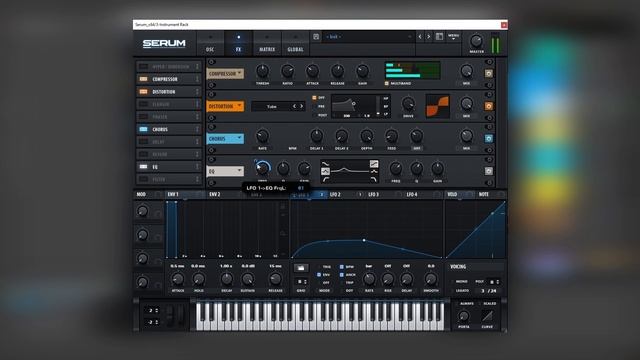Click the save preset disk icon
The height and width of the screenshot is (360, 640).
[x=316, y=37]
